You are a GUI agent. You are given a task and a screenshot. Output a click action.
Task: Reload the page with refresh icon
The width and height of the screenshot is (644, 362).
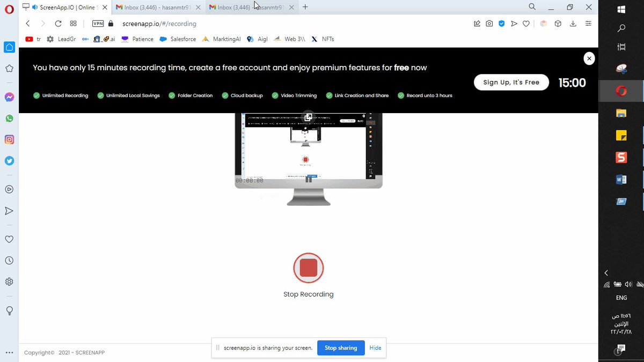coord(58,24)
